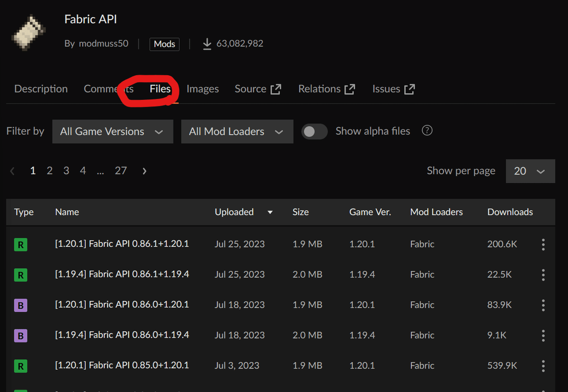
Task: Click the Fabric API mod logo image
Action: 29,32
